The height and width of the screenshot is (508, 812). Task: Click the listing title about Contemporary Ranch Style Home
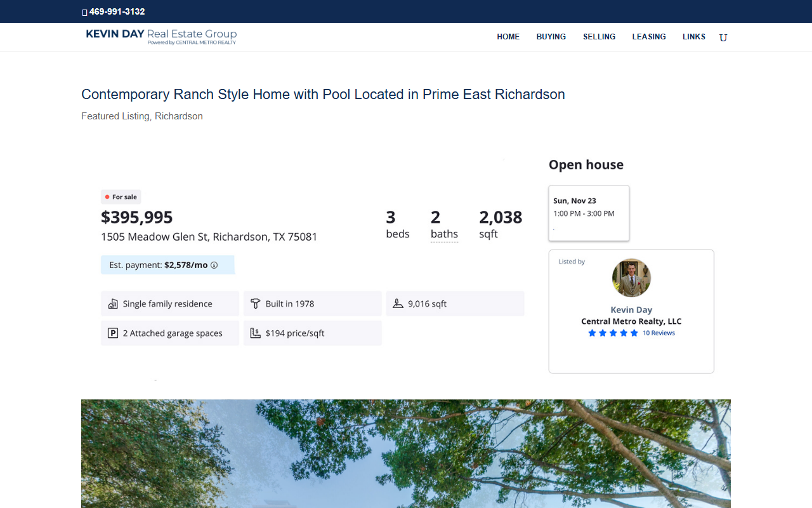coord(323,95)
